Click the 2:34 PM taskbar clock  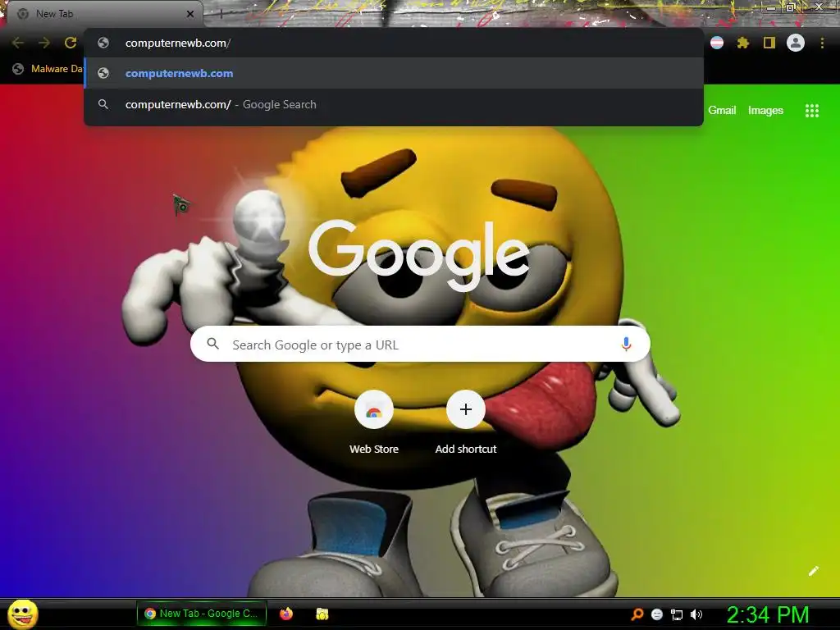pyautogui.click(x=768, y=614)
